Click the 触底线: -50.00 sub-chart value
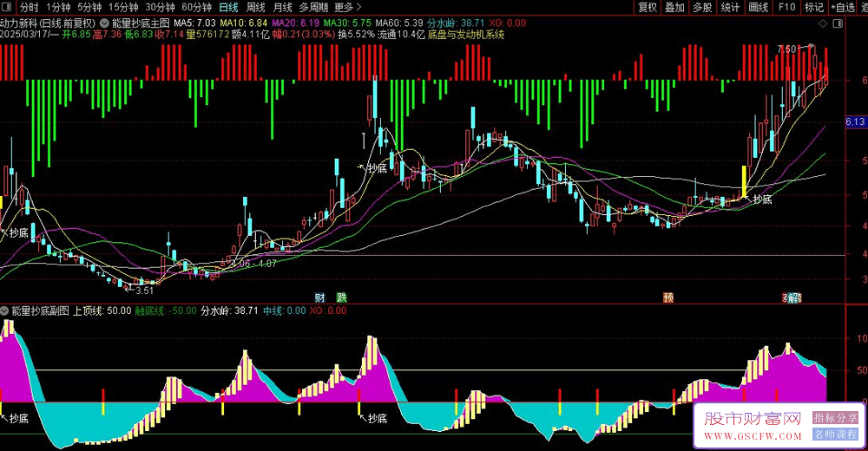This screenshot has height=451, width=868. point(166,310)
